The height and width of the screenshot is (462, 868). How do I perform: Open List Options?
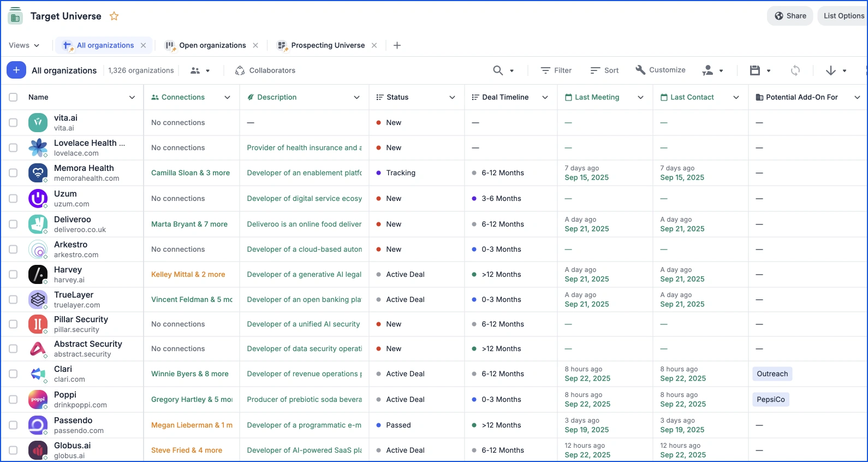click(843, 16)
